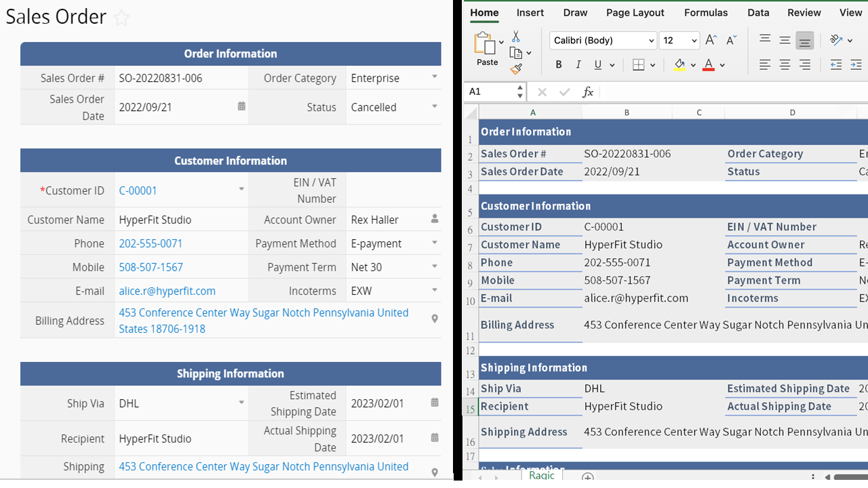Open the C-00001 Customer ID link
Image resolution: width=868 pixels, height=488 pixels.
[x=138, y=190]
